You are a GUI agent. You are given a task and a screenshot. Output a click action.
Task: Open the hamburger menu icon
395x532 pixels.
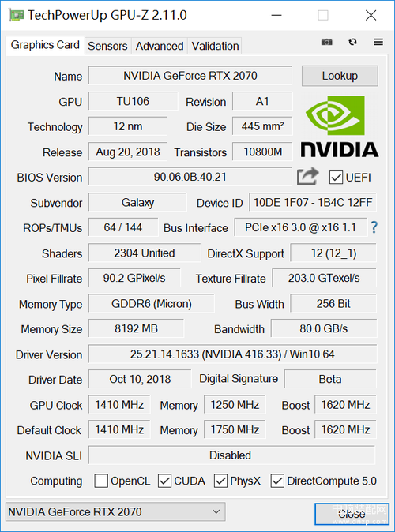378,42
